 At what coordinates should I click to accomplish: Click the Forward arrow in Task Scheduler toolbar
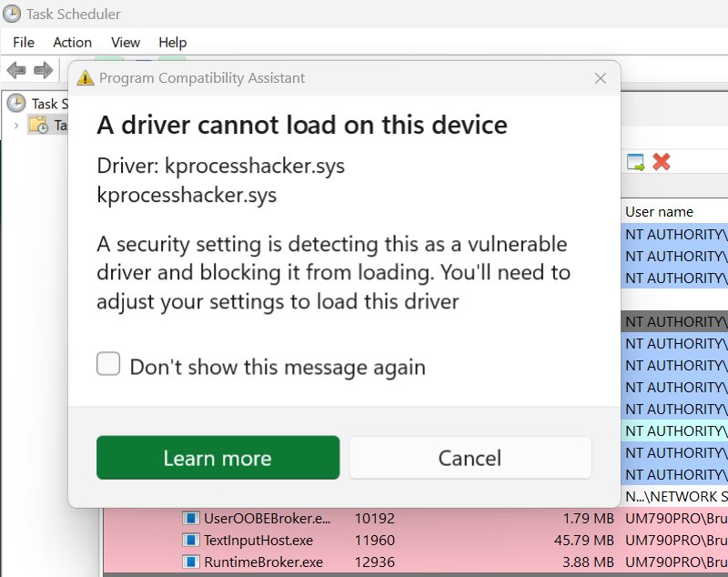coord(43,70)
